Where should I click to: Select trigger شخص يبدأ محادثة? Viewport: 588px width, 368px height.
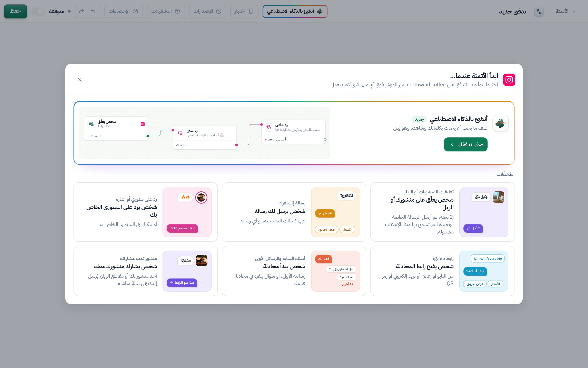294,271
